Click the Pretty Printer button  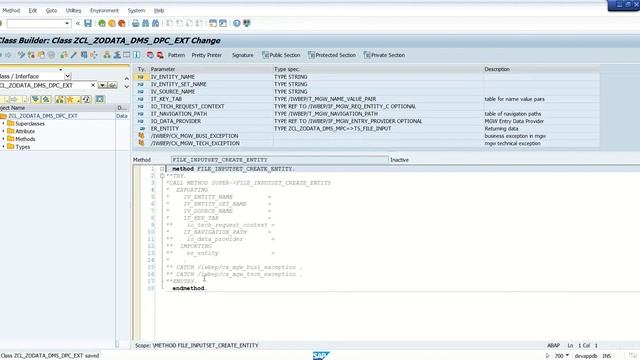point(207,55)
